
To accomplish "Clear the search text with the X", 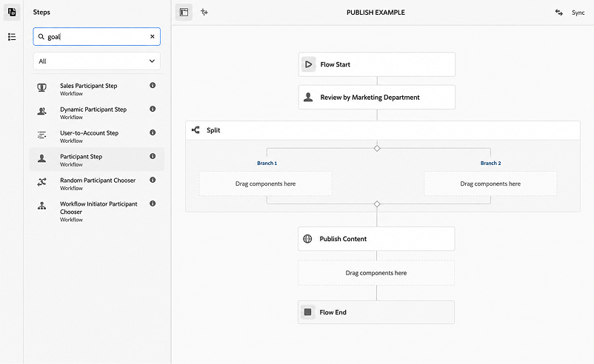I will pos(153,37).
